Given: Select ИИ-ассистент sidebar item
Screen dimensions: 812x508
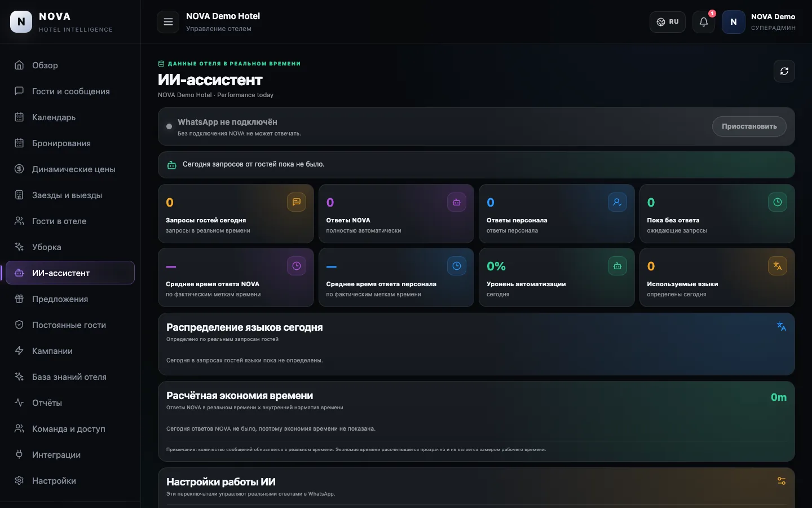Looking at the screenshot, I should coord(70,273).
